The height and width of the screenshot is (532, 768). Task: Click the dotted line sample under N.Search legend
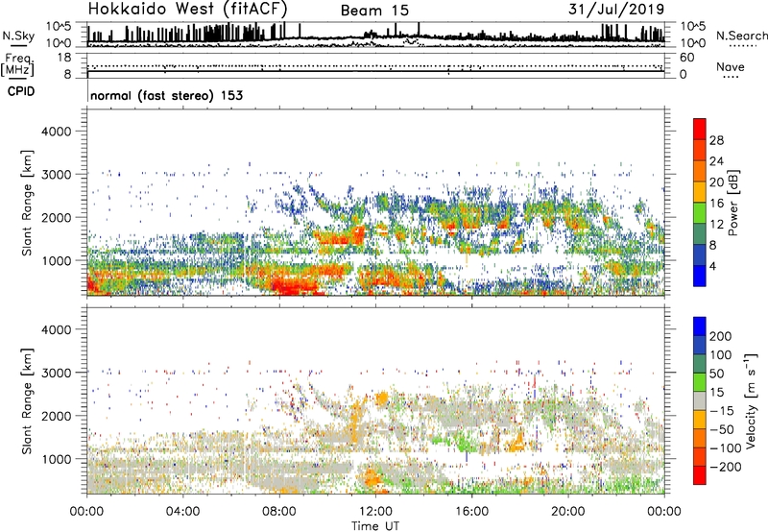743,46
